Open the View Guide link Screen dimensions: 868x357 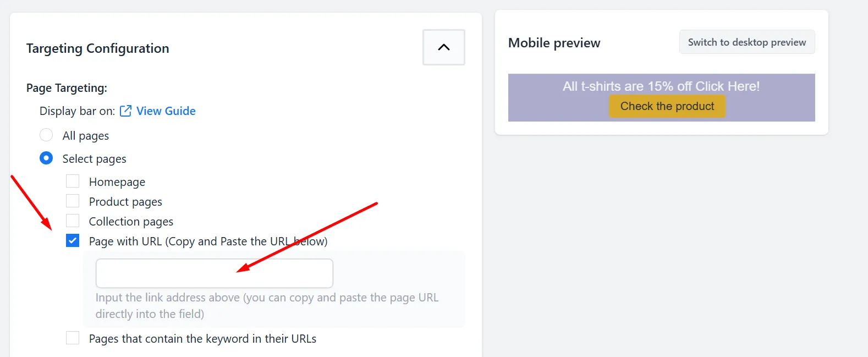(x=166, y=111)
